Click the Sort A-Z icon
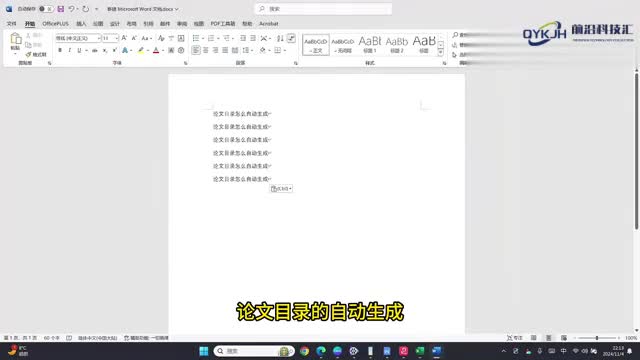The image size is (640, 360). pyautogui.click(x=280, y=38)
